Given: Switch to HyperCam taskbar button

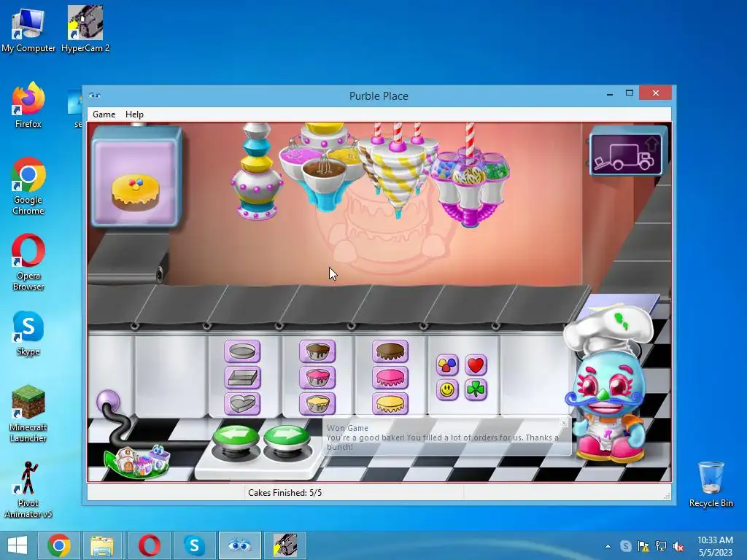Looking at the screenshot, I should point(285,545).
